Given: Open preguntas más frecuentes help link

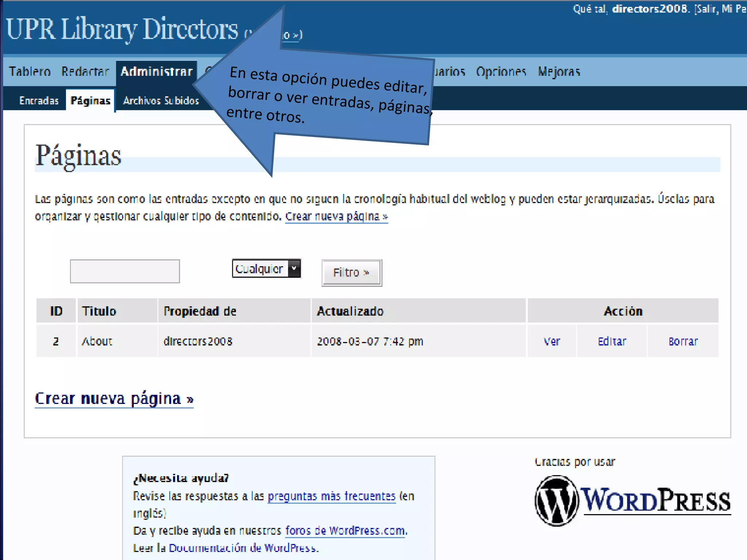Looking at the screenshot, I should tap(331, 496).
